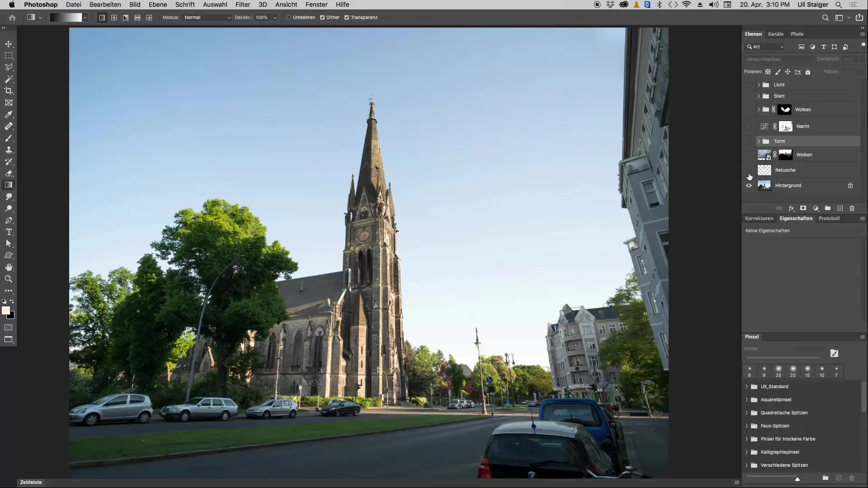Image resolution: width=868 pixels, height=488 pixels.
Task: Select the Magic Wand tool
Action: 9,79
